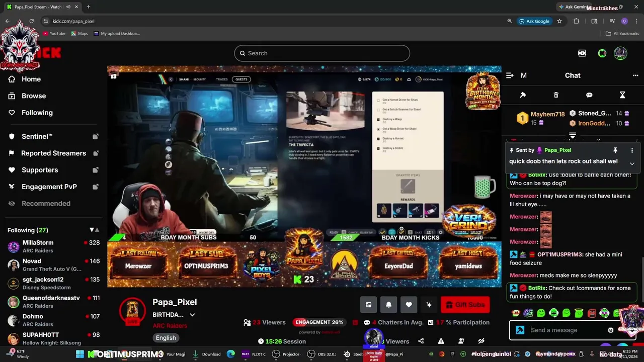Open Novad channel in following list

click(53, 265)
